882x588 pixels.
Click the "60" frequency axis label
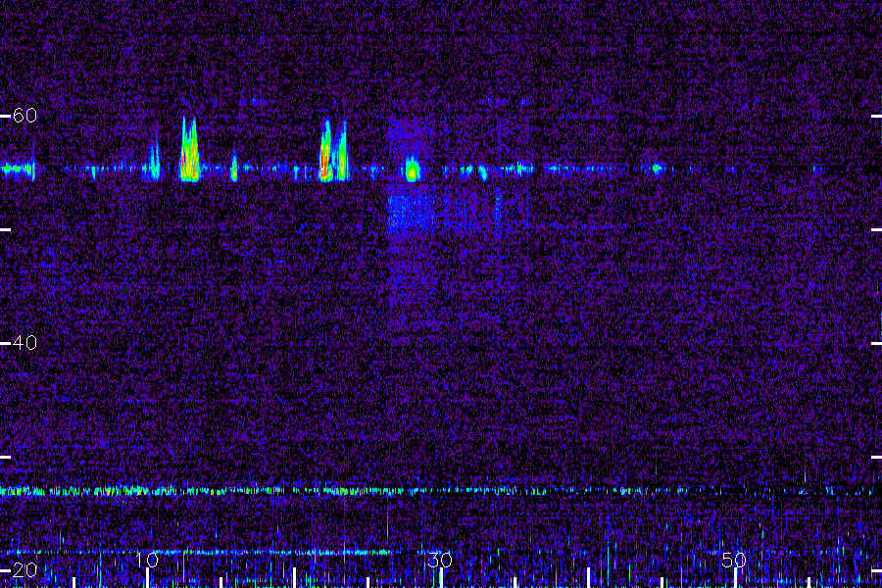point(24,116)
